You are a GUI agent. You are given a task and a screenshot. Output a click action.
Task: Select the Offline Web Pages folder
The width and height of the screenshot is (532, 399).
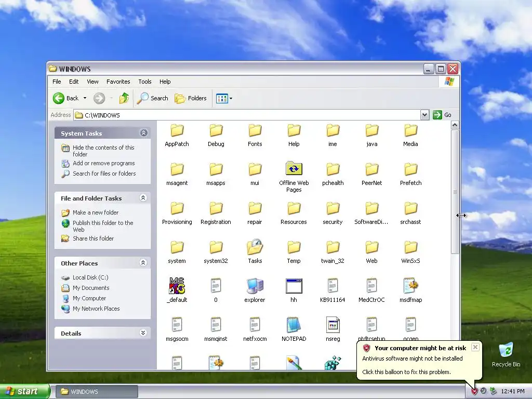(x=294, y=177)
